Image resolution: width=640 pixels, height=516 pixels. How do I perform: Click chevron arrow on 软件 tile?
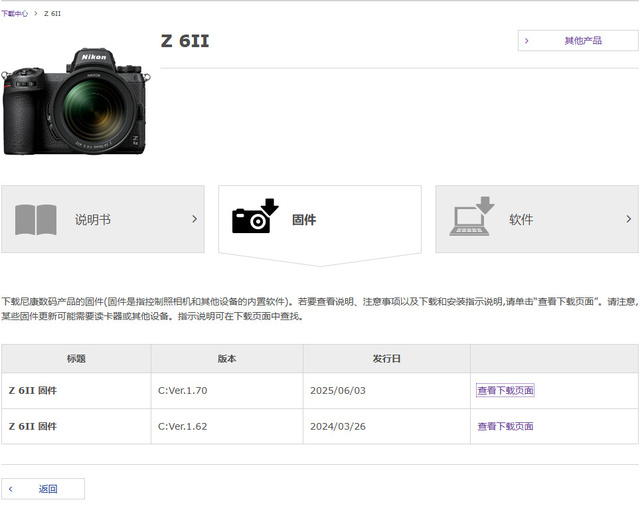tap(629, 219)
